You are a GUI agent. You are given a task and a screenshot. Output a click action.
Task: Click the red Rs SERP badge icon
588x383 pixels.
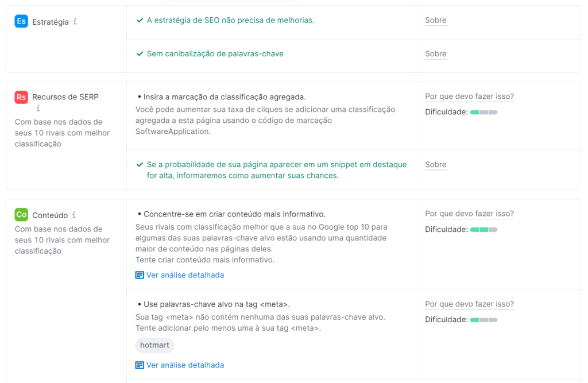(21, 97)
